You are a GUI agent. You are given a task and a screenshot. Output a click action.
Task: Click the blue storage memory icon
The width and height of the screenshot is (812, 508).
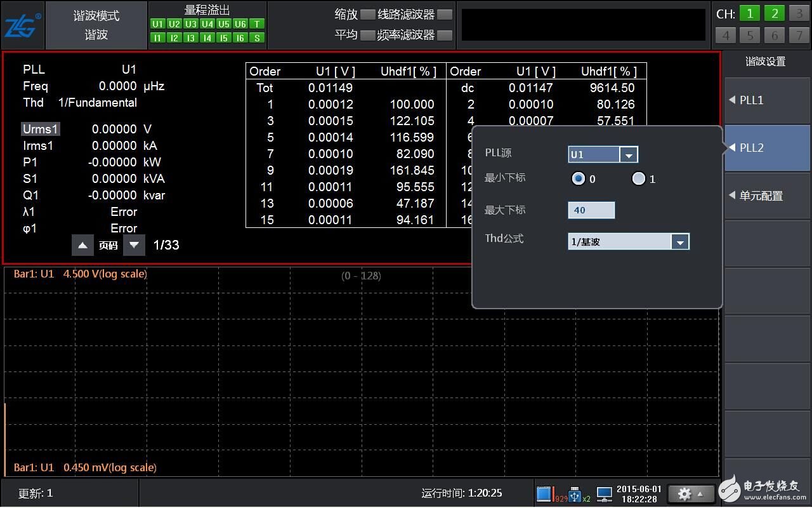544,494
